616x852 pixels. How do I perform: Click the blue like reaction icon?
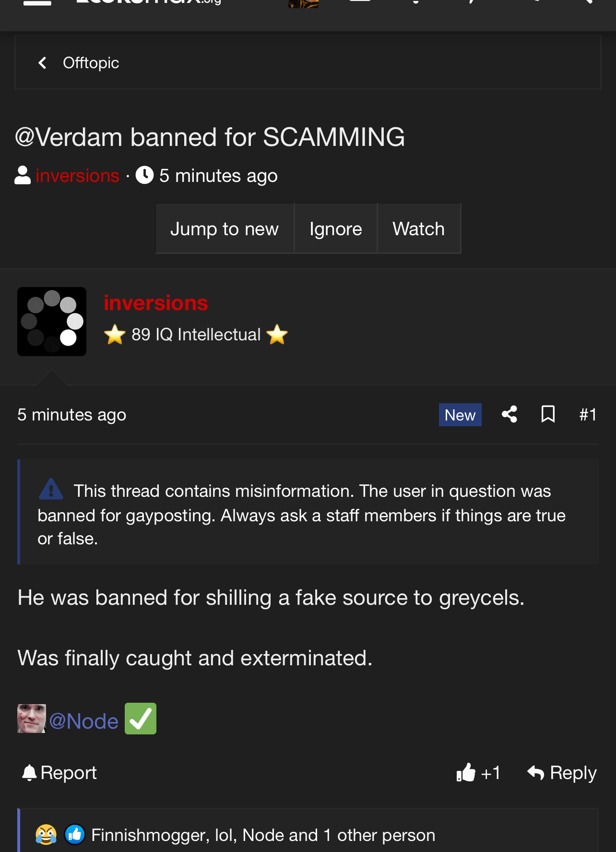(x=75, y=835)
